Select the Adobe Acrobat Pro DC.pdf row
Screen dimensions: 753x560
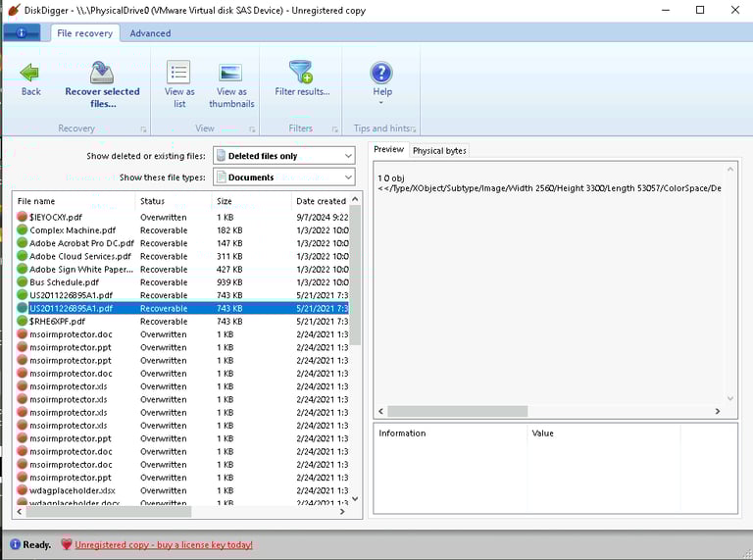[x=182, y=243]
